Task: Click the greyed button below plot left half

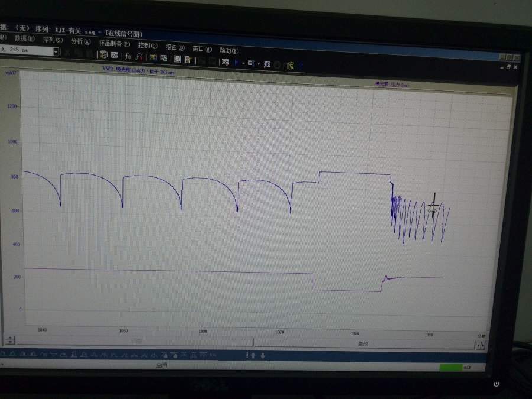Action: [135, 341]
